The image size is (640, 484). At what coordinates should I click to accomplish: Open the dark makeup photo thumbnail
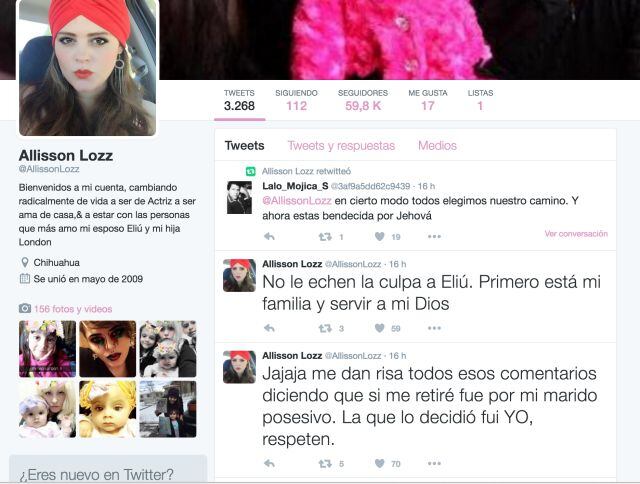click(108, 349)
